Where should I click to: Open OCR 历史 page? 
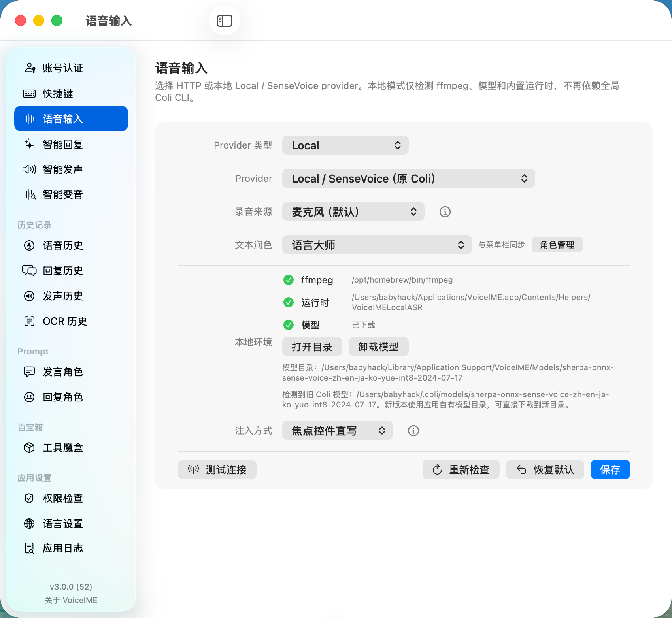click(x=71, y=321)
